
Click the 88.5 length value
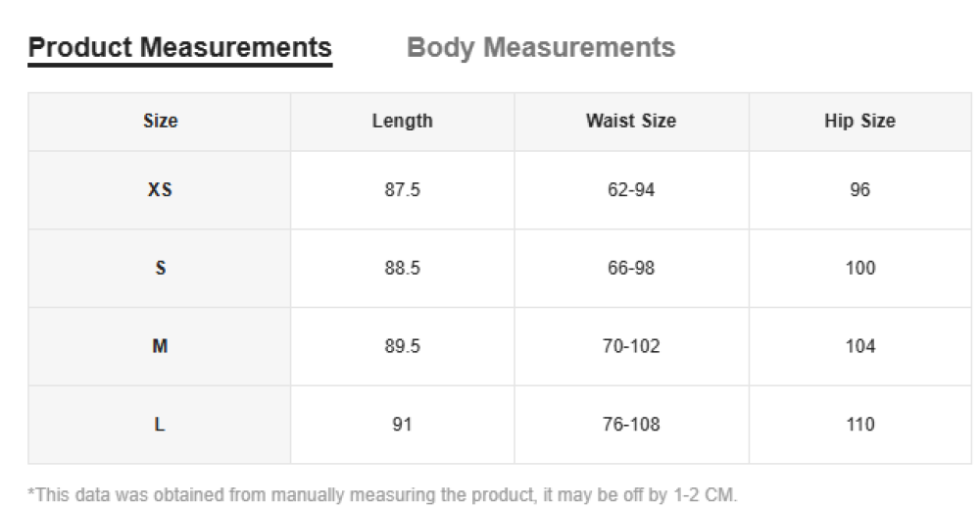pos(402,268)
